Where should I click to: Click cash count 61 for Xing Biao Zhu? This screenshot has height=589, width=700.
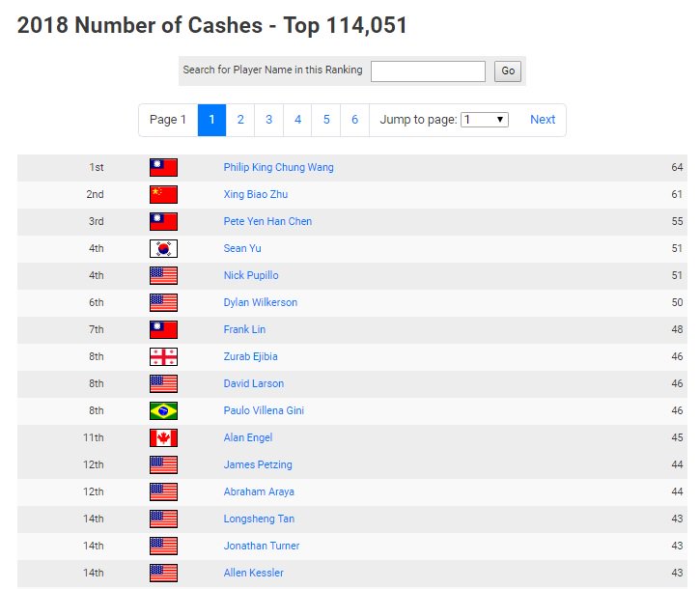click(677, 195)
